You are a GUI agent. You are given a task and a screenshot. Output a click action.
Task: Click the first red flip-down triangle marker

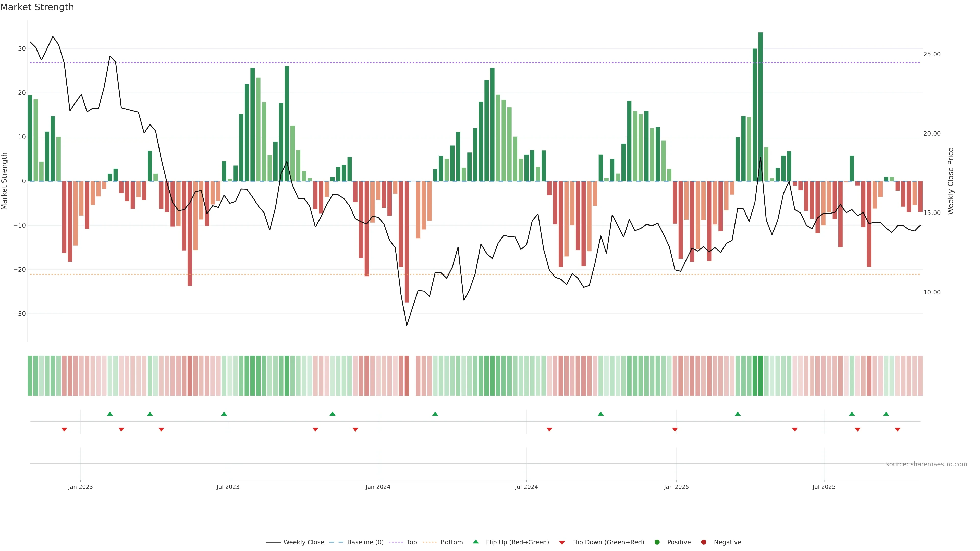tap(64, 429)
